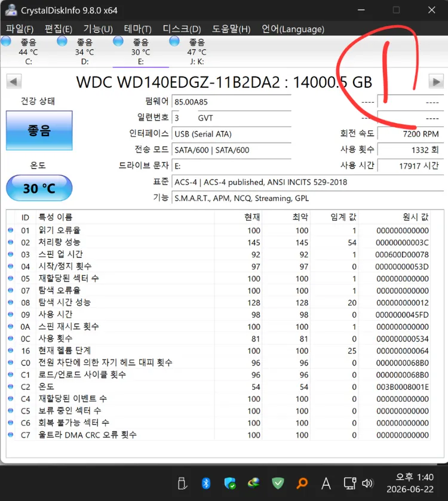Viewport: 448px width, 501px height.
Task: Open USB safely remove tray icon
Action: 182,483
